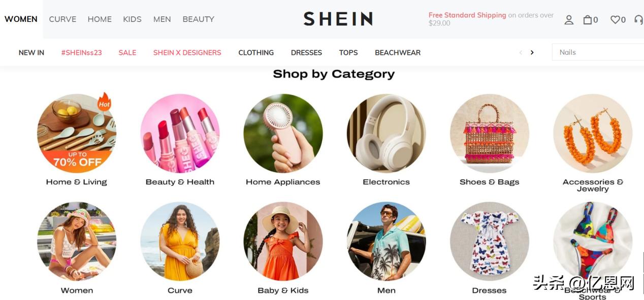Switch to the CURVE tab
The width and height of the screenshot is (644, 300).
62,19
